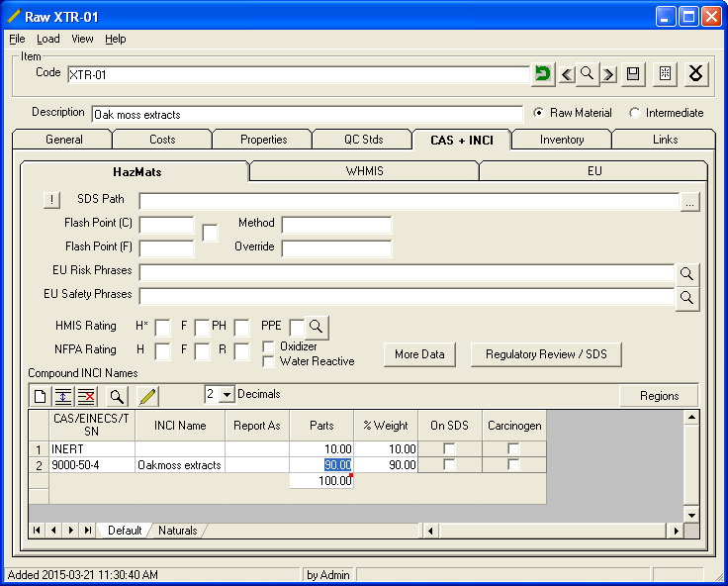Select the Intermediate radio button

point(634,113)
